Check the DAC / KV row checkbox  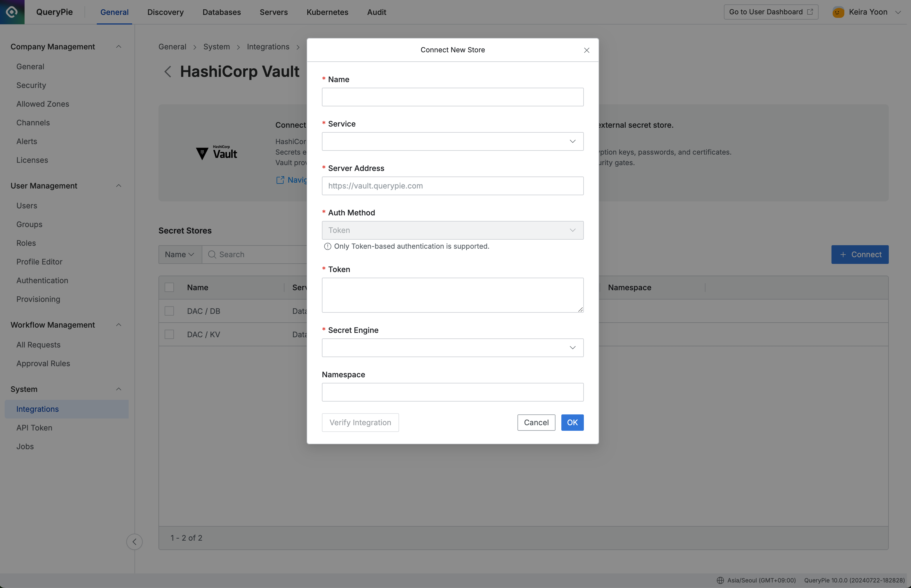pos(169,334)
